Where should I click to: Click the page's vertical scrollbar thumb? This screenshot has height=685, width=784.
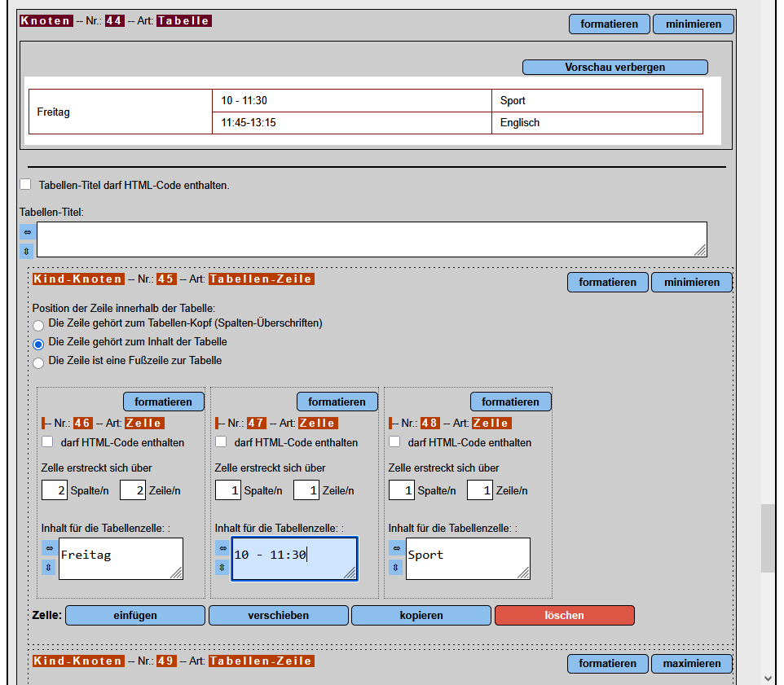pos(768,538)
